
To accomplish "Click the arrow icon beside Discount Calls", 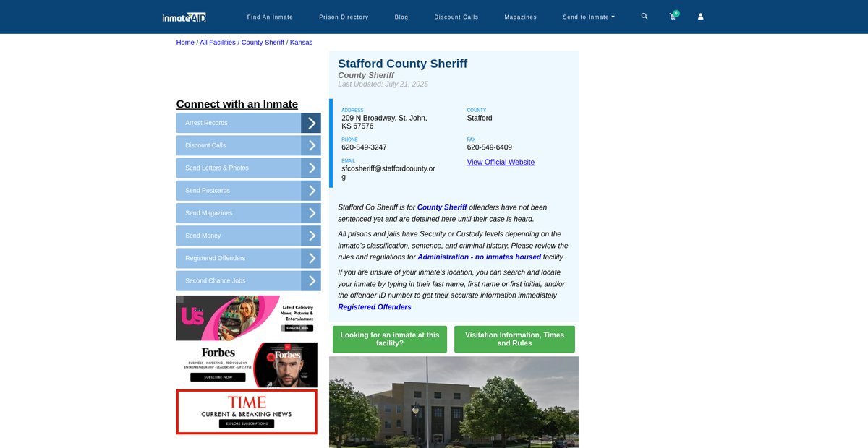I will [x=311, y=145].
